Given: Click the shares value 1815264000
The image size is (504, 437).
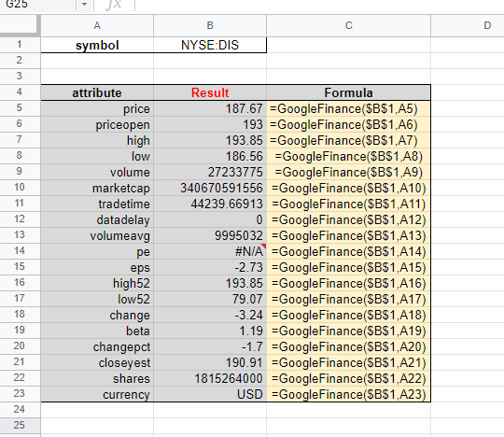Looking at the screenshot, I should coord(210,378).
